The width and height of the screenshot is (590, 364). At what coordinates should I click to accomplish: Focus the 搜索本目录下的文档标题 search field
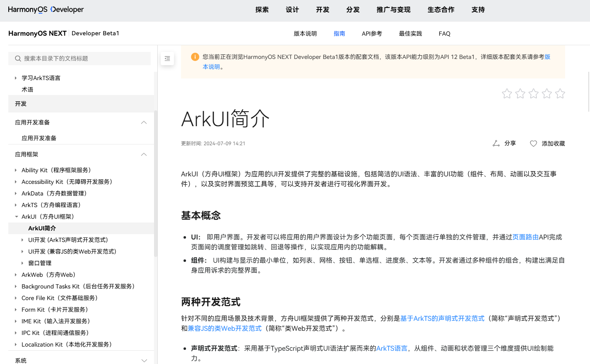[x=79, y=59]
